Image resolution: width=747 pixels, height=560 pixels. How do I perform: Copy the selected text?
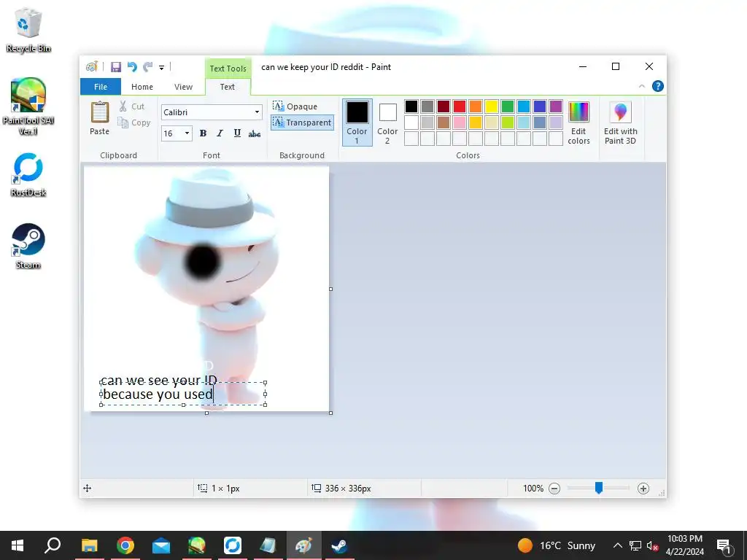(x=134, y=122)
